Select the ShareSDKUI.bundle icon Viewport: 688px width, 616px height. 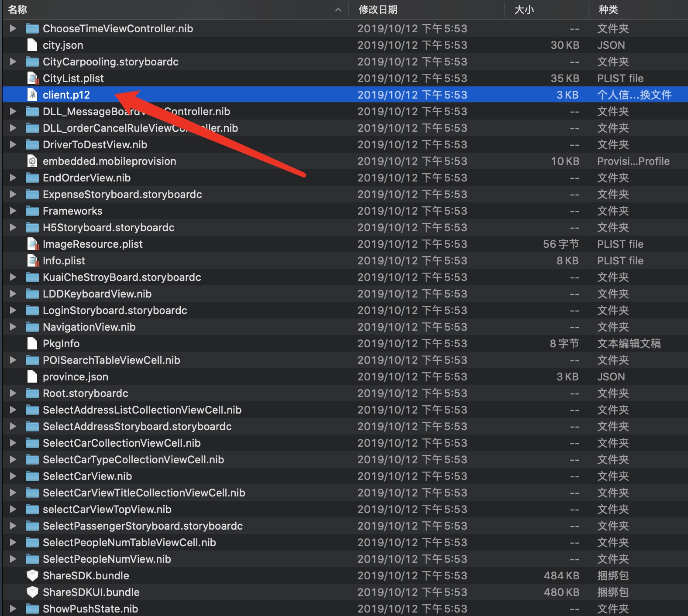(32, 592)
